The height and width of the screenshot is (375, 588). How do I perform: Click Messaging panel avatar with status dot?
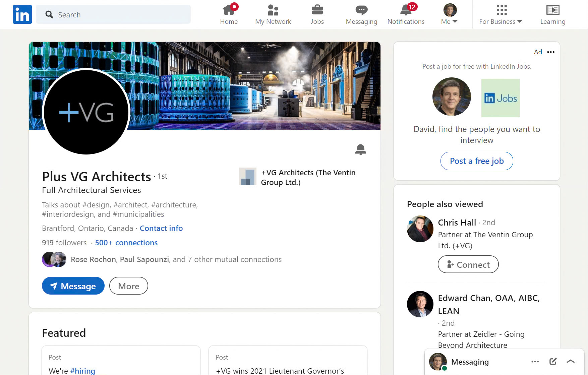[438, 362]
